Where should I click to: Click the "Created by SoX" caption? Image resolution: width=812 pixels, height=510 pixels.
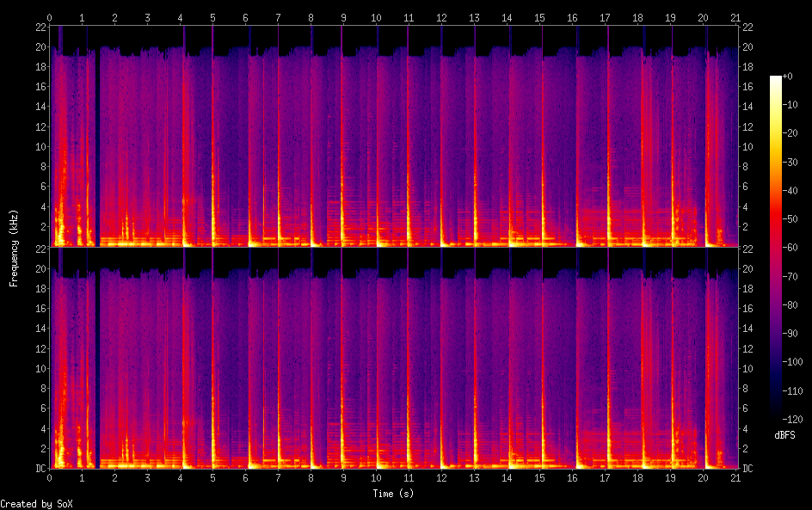(x=36, y=504)
